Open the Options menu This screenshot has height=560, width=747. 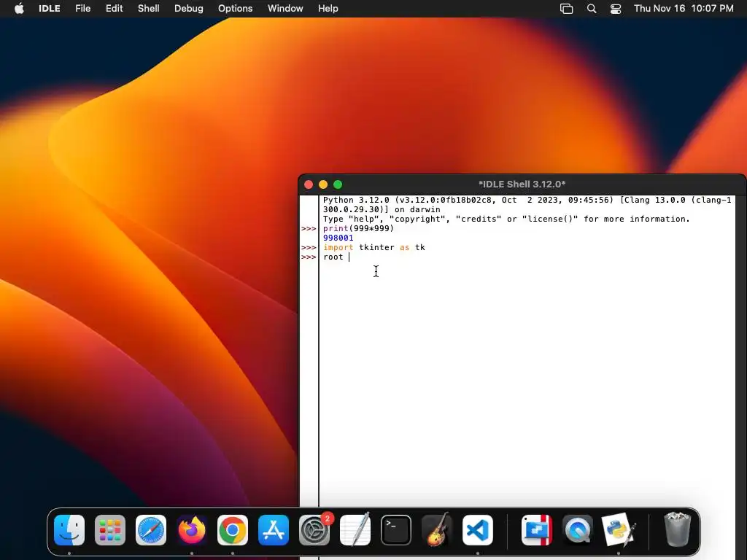236,8
